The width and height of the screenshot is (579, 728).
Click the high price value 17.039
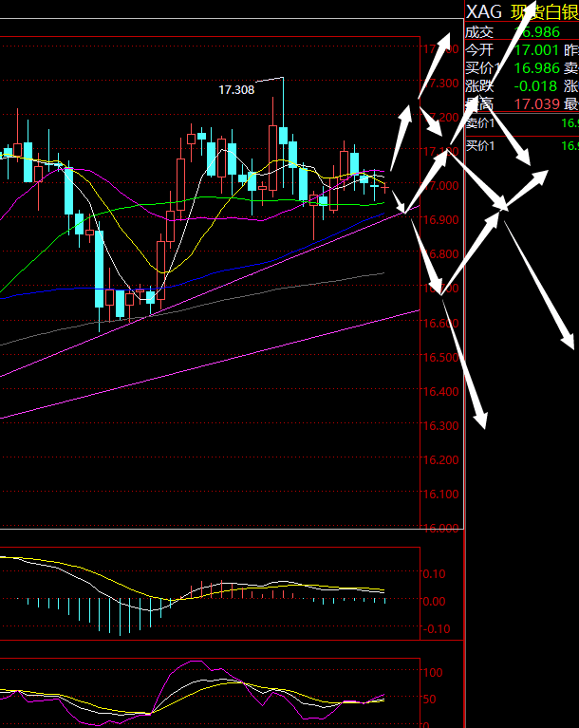click(x=537, y=103)
